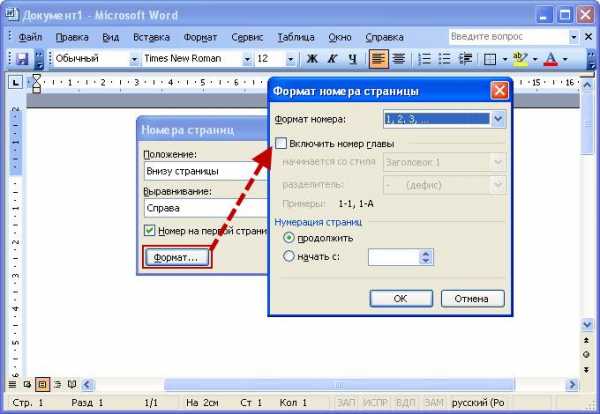Click the Введите вопрос help box

click(x=508, y=37)
